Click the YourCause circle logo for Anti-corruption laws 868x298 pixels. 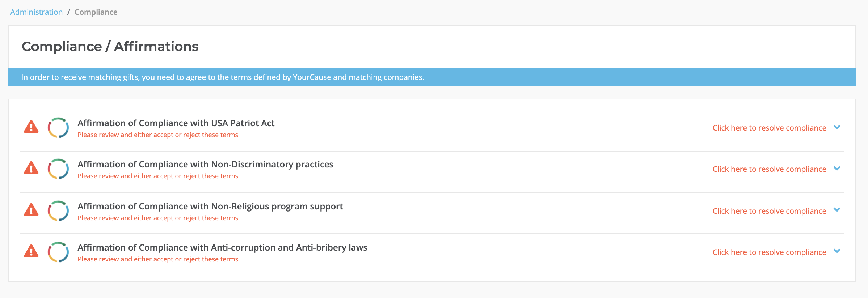click(x=58, y=252)
